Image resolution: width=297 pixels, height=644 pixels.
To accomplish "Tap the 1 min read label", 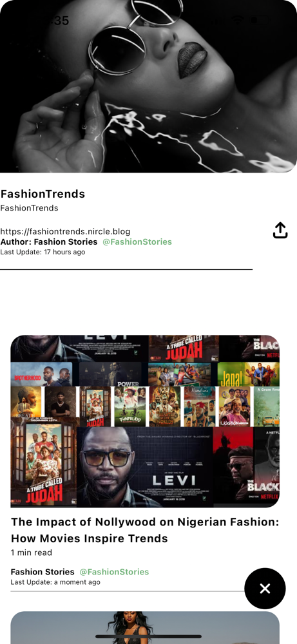I will pos(32,553).
